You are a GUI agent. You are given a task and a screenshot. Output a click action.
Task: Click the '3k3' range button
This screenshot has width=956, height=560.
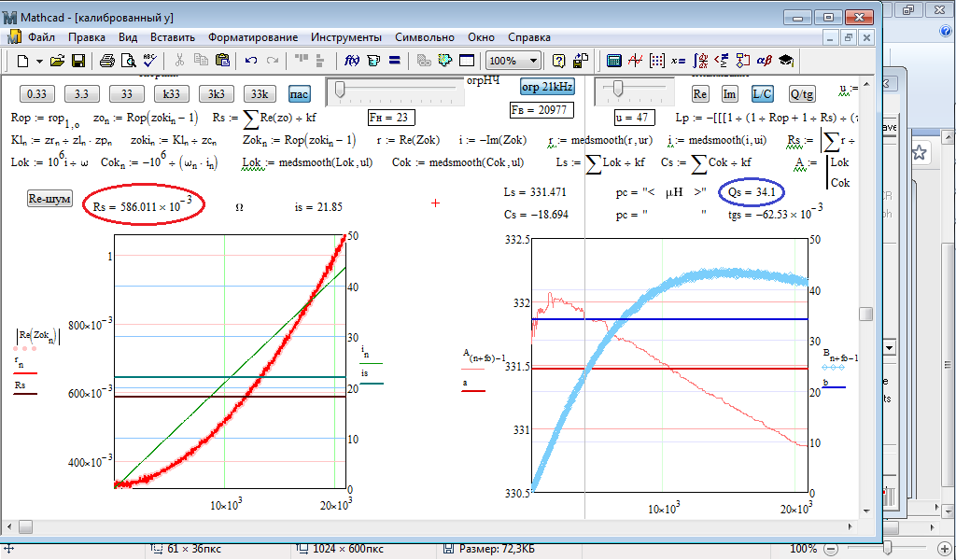[216, 94]
